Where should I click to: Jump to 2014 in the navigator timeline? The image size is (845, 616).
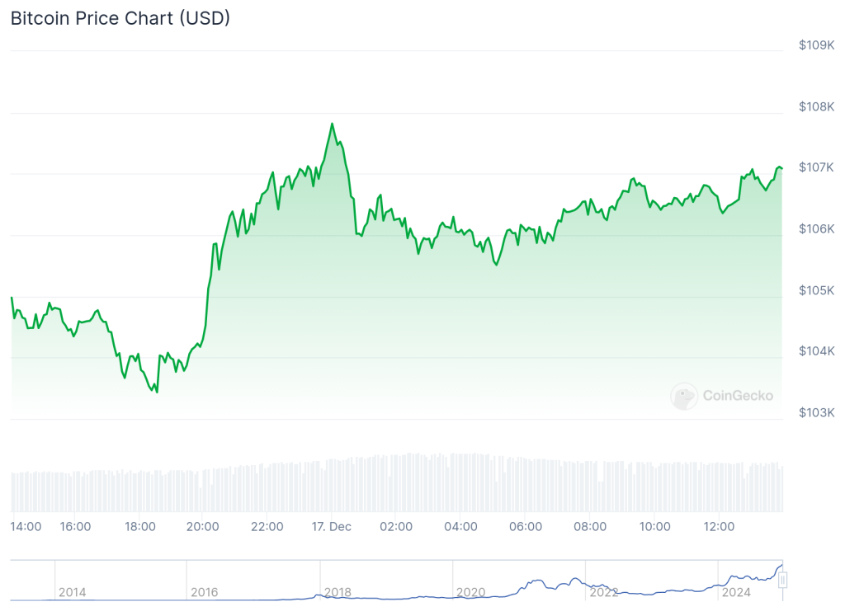point(72,592)
